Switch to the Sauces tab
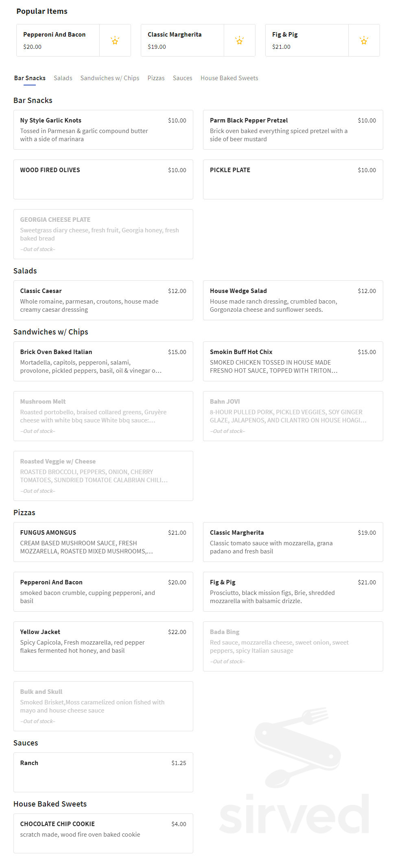This screenshot has height=868, width=393. (x=182, y=78)
